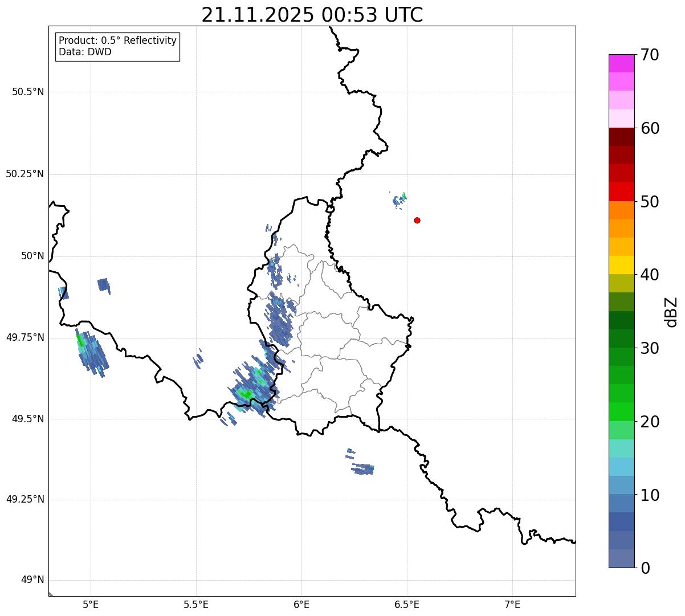Viewport: 685px width, 616px height.
Task: Click the 7°E longitude label
Action: tap(512, 604)
